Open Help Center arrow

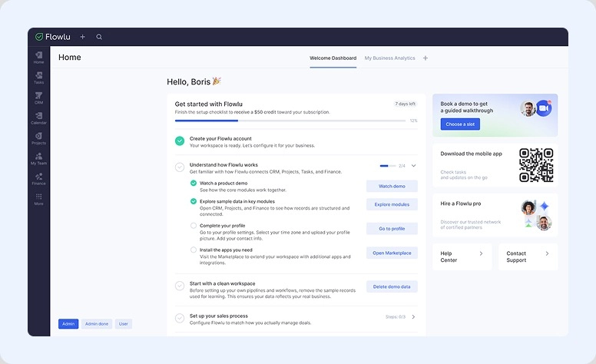click(482, 253)
